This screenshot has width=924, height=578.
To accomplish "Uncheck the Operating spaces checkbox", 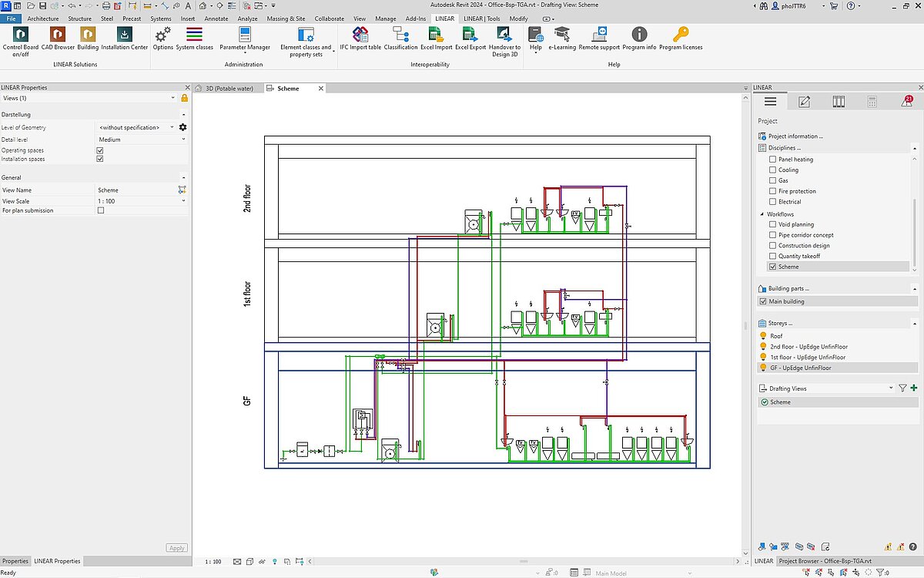I will pyautogui.click(x=100, y=150).
